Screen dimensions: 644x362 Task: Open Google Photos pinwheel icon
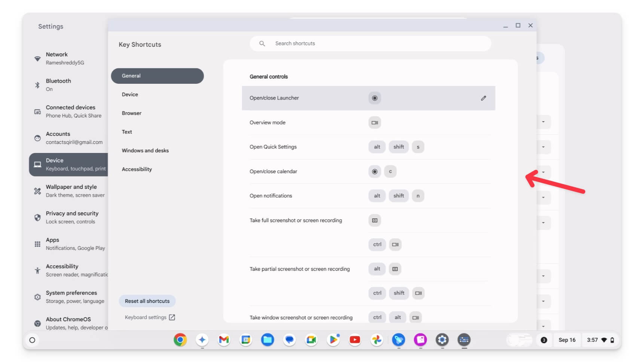(x=376, y=340)
